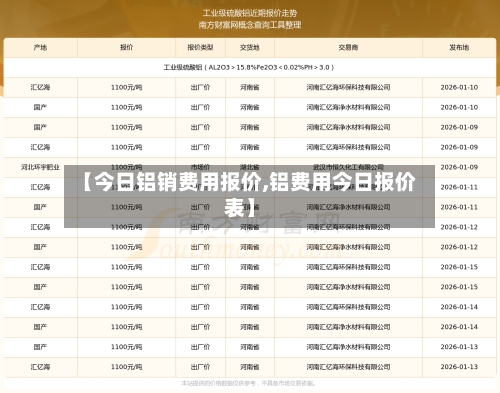Click date 2026-01-14 in the 汇亿海 row
The width and height of the screenshot is (500, 393).
[x=459, y=307]
